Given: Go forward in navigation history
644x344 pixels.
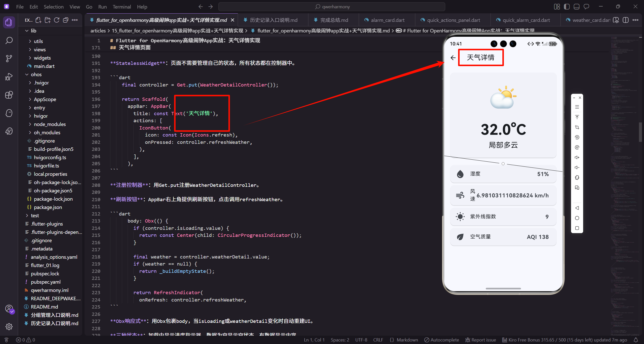Looking at the screenshot, I should [211, 7].
